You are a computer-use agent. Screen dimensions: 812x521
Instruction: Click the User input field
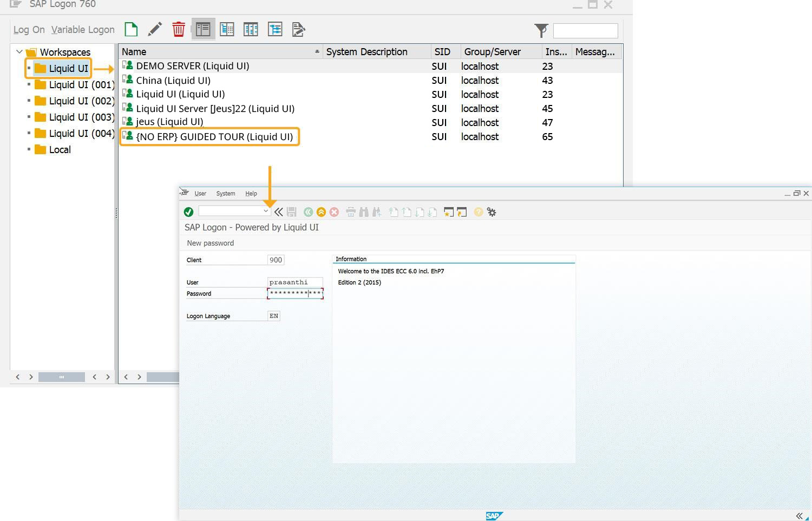pyautogui.click(x=295, y=282)
